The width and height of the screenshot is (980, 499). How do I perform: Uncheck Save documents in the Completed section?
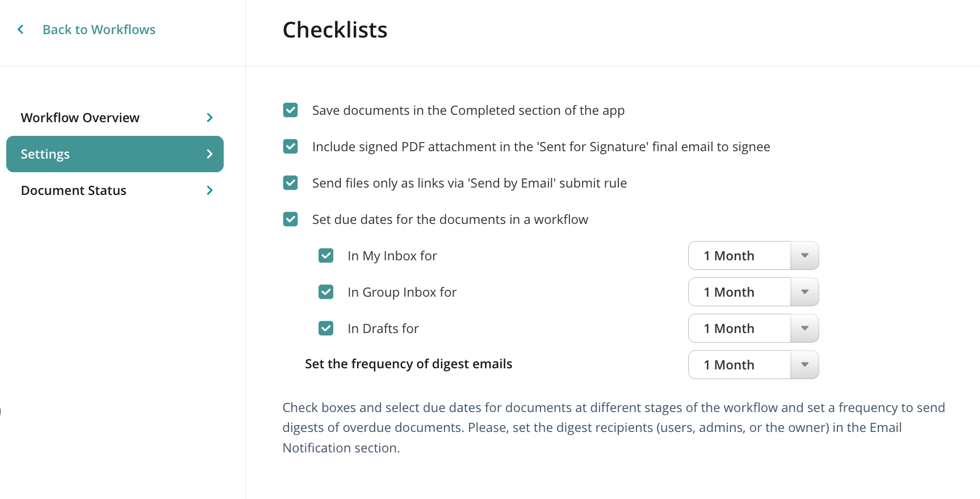click(x=291, y=110)
